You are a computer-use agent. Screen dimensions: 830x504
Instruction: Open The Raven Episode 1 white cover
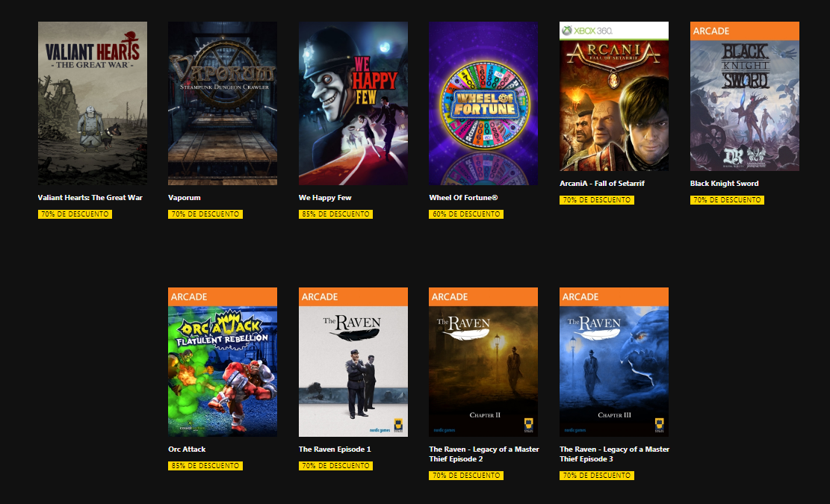(353, 362)
